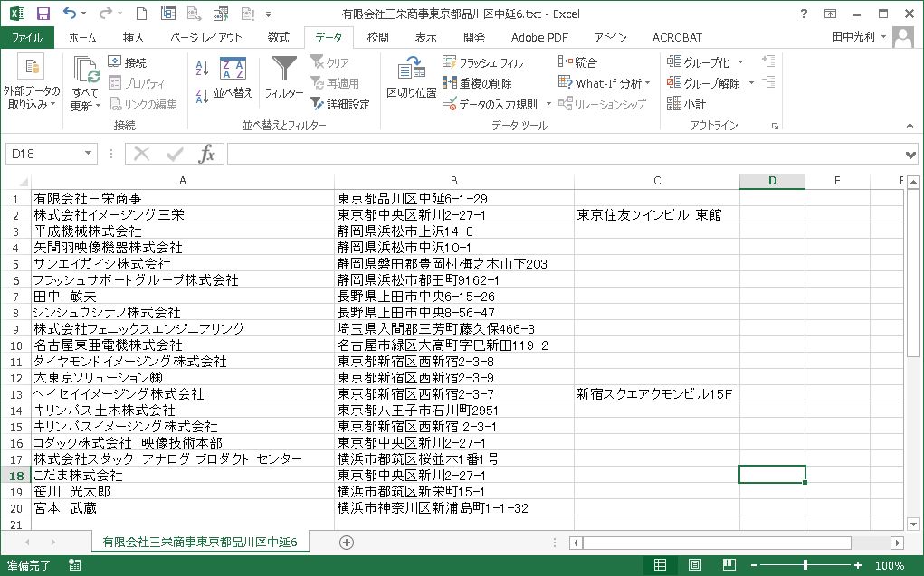Switch to the 数式 tab
Screen dimensions: 924x576
[x=278, y=38]
